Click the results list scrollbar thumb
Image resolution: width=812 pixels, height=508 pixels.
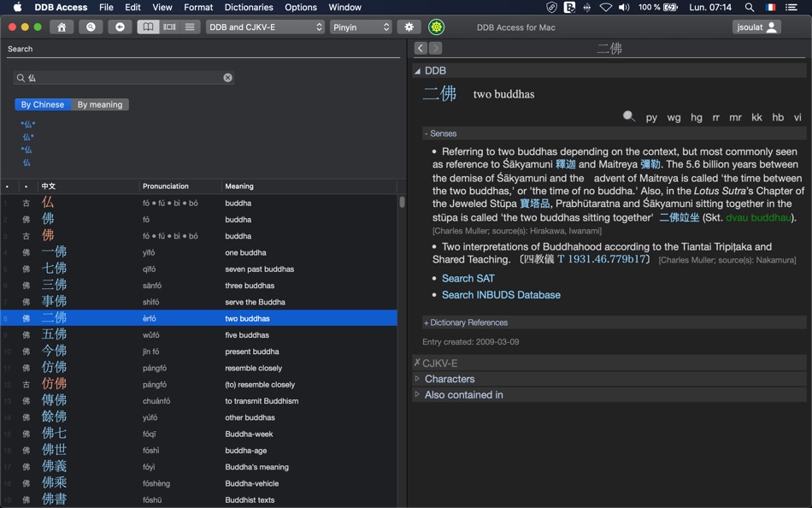click(402, 202)
